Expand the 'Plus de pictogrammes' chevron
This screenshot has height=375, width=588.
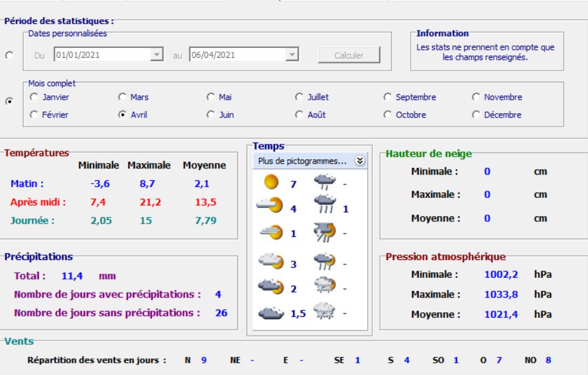pos(360,161)
